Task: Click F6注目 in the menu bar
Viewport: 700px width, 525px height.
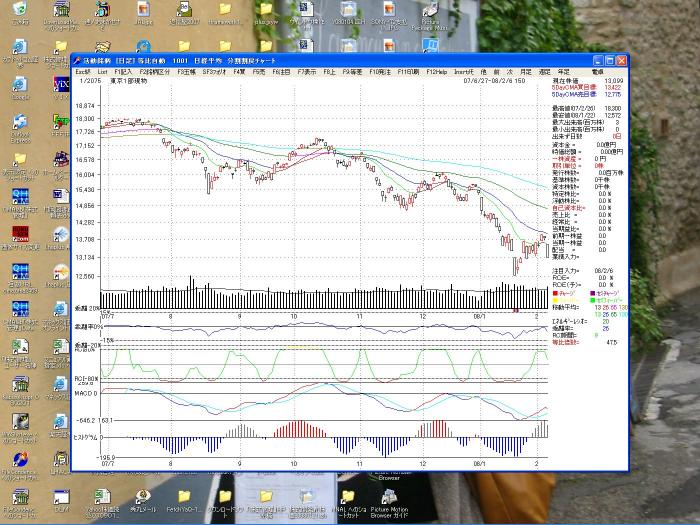Action: tap(281, 72)
